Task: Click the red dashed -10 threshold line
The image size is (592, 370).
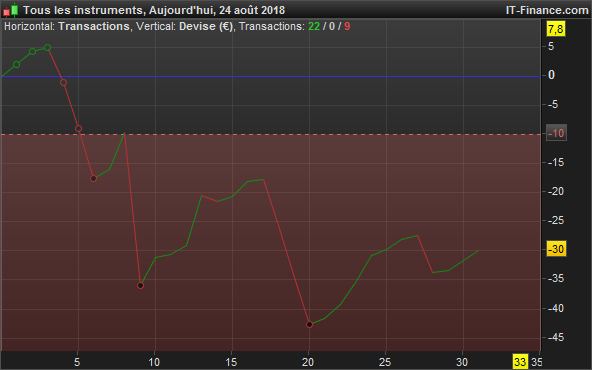Action: coord(271,134)
